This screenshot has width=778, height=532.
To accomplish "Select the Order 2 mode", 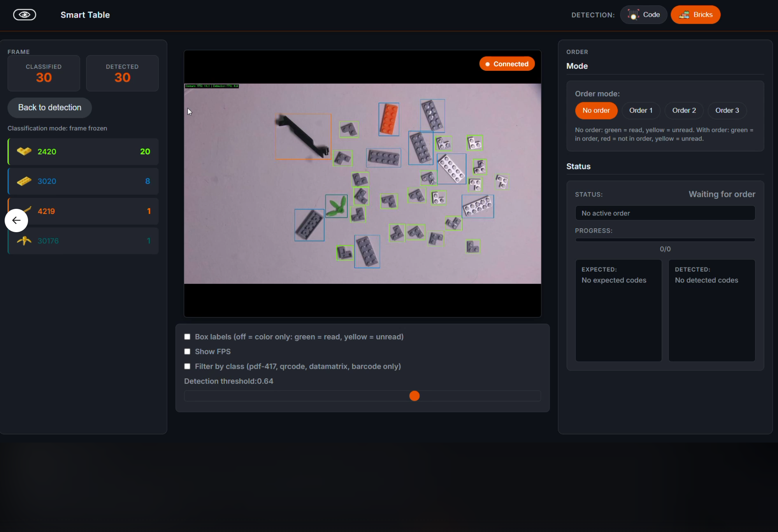I will point(684,110).
